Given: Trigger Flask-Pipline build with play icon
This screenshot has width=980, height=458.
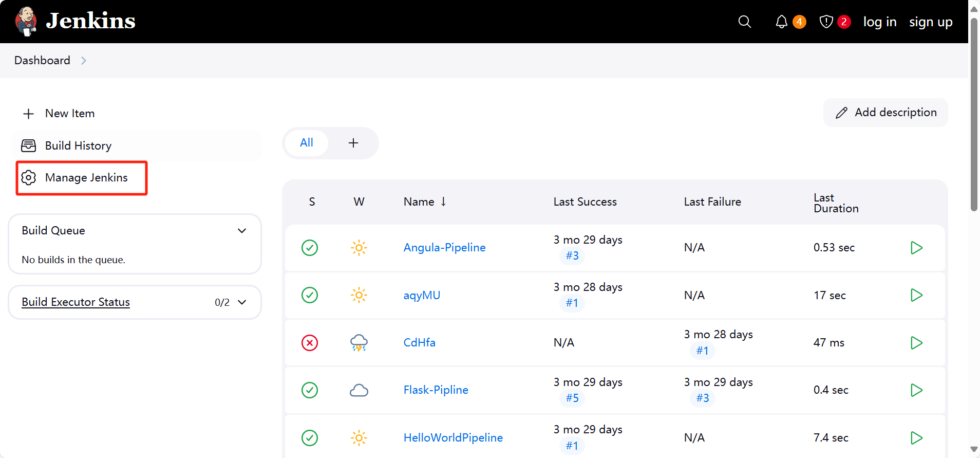Looking at the screenshot, I should point(916,390).
